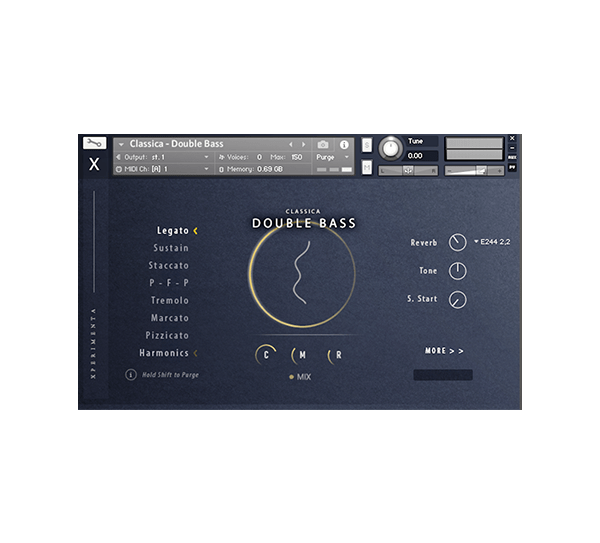Click the AUX button at header right edge
The height and width of the screenshot is (543, 600).
coord(512,157)
